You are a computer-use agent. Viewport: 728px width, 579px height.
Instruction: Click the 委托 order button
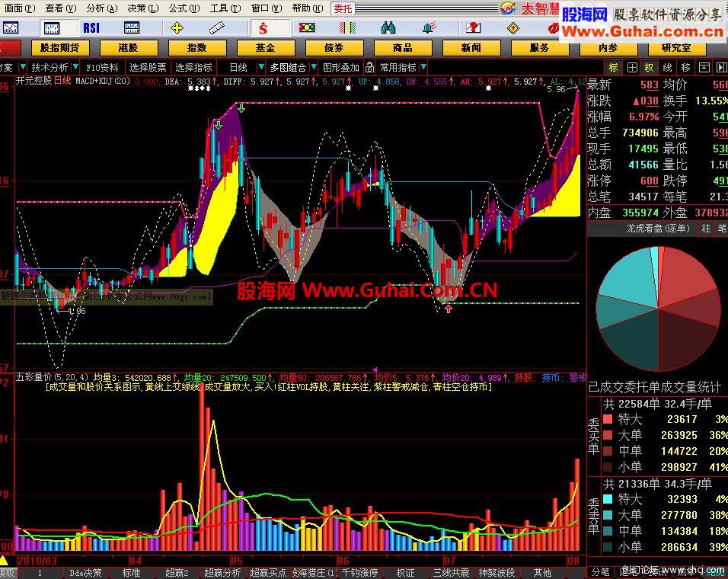[343, 8]
